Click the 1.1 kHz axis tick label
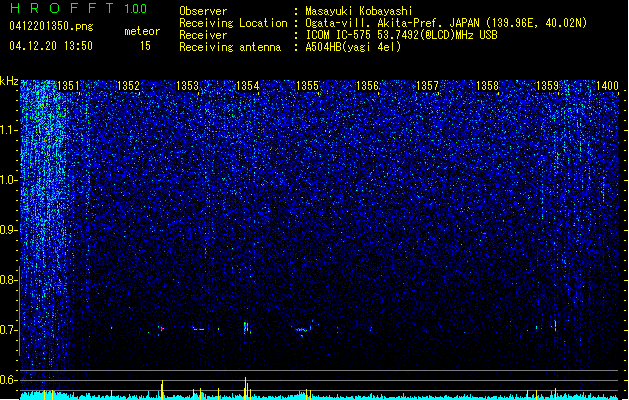629x400 pixels. [9, 130]
